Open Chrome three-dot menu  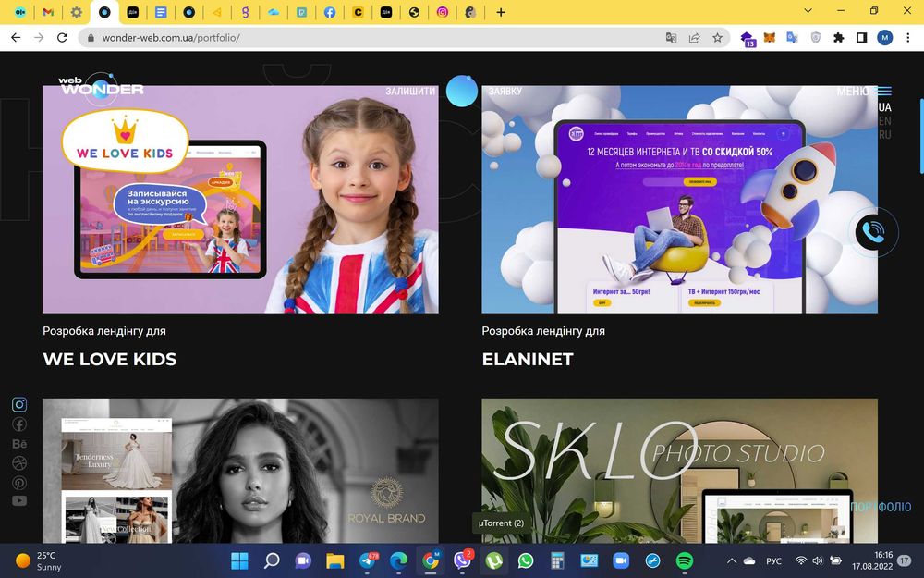[907, 38]
